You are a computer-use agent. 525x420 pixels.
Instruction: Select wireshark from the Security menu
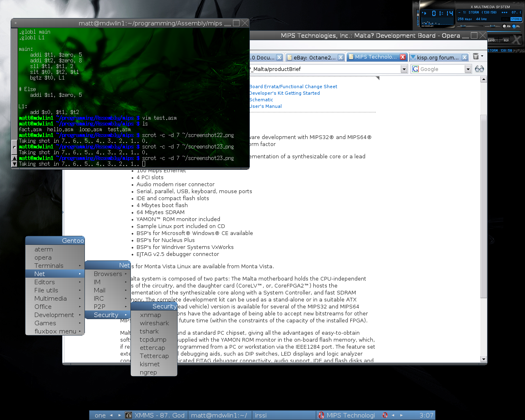click(154, 323)
